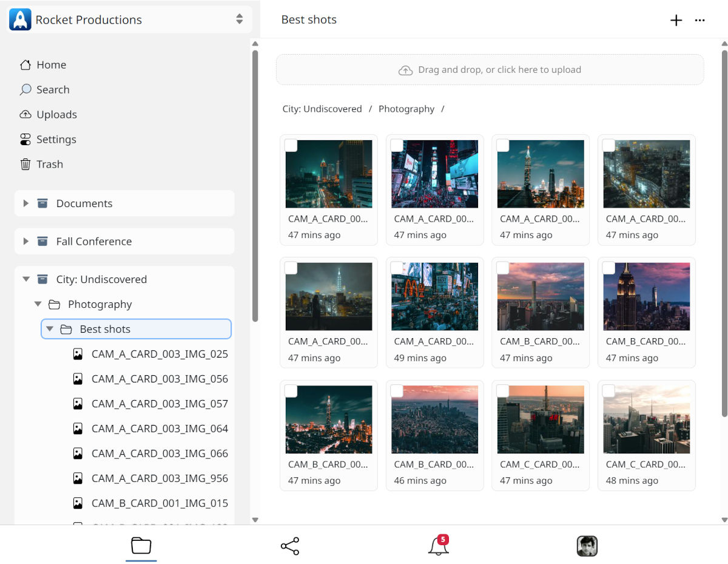
Task: Check the box on last CAM_C_CARD photo
Action: coord(608,391)
